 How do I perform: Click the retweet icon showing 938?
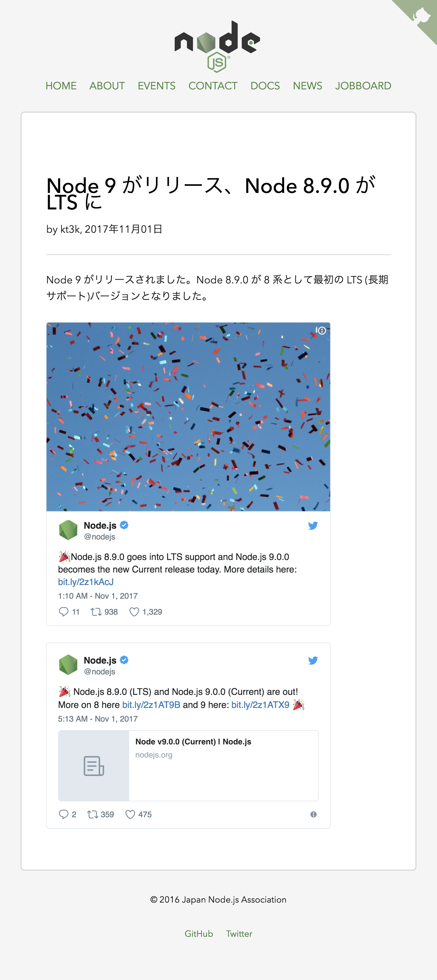pos(96,612)
